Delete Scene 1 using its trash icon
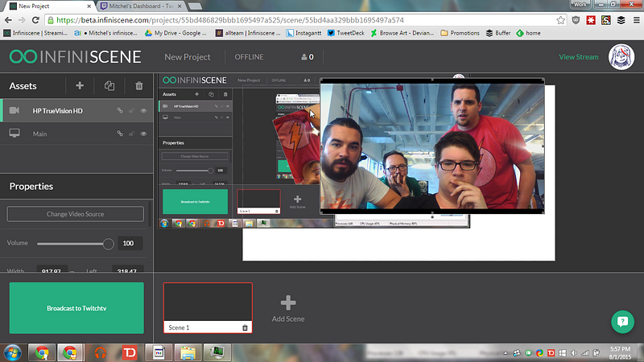644x362 pixels. tap(245, 327)
